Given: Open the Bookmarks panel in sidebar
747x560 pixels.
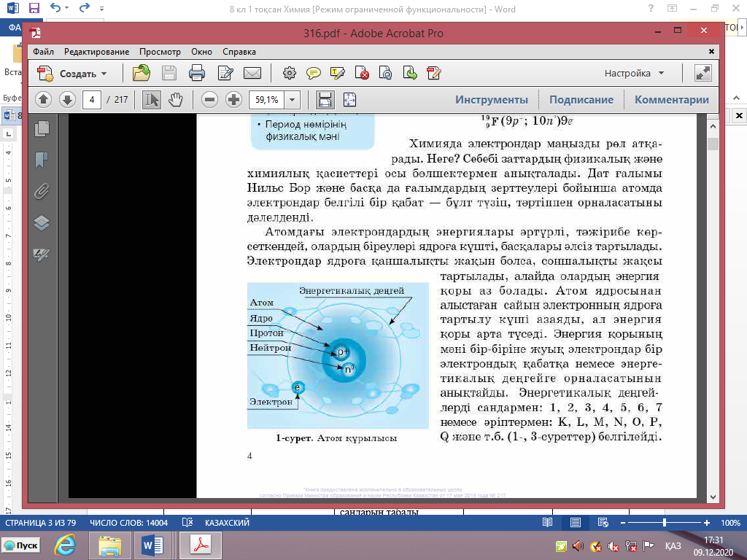Looking at the screenshot, I should click(x=42, y=160).
